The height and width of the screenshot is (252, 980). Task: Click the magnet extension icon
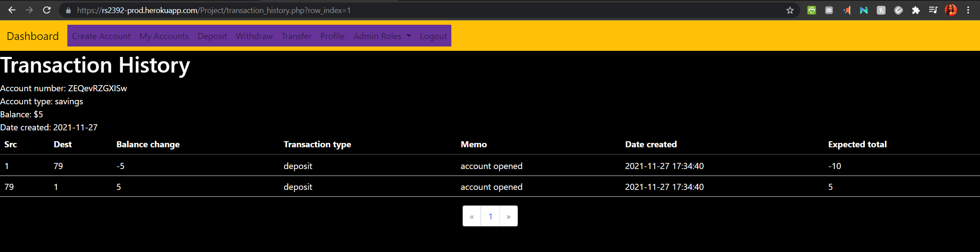coord(899,10)
